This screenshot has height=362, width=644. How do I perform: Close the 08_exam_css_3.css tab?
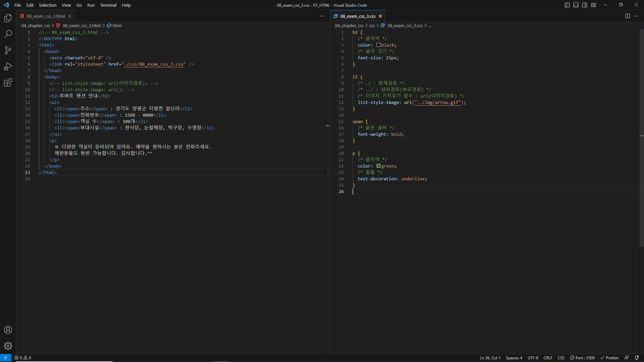pyautogui.click(x=380, y=16)
